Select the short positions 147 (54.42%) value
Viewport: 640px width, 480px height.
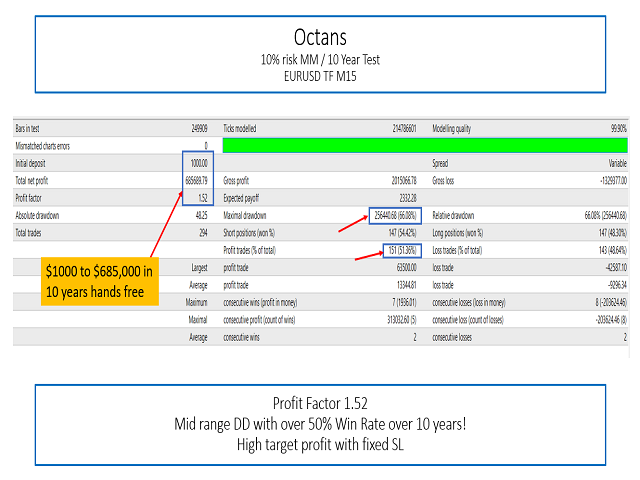402,233
